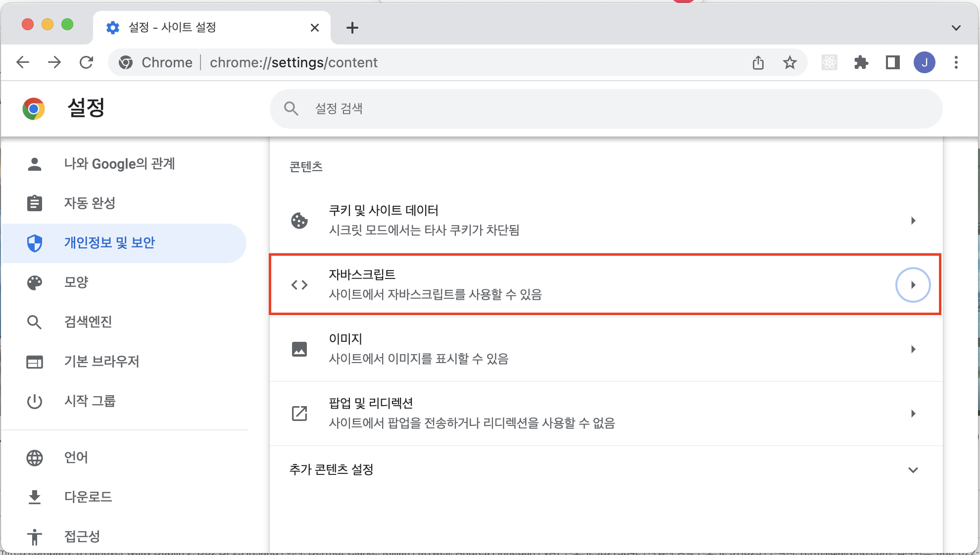This screenshot has height=555, width=980.
Task: Open the Extensions puzzle icon
Action: point(861,63)
